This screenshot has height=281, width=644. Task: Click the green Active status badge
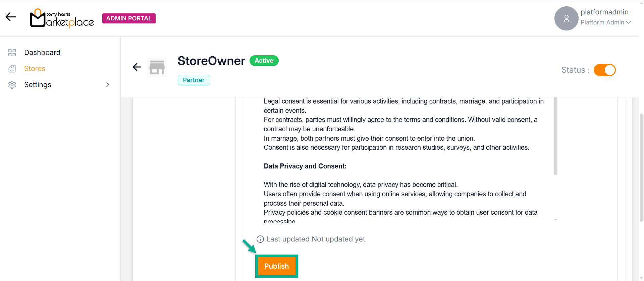tap(264, 61)
